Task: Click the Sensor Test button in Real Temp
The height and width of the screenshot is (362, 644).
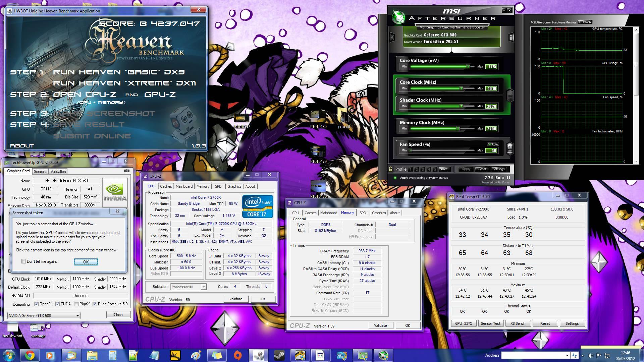Action: tap(490, 323)
